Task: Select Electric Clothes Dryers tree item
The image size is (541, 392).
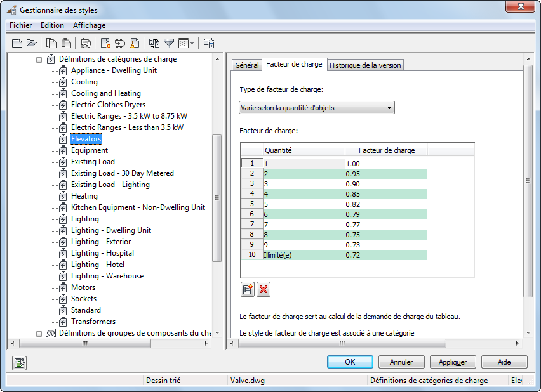Action: 108,105
